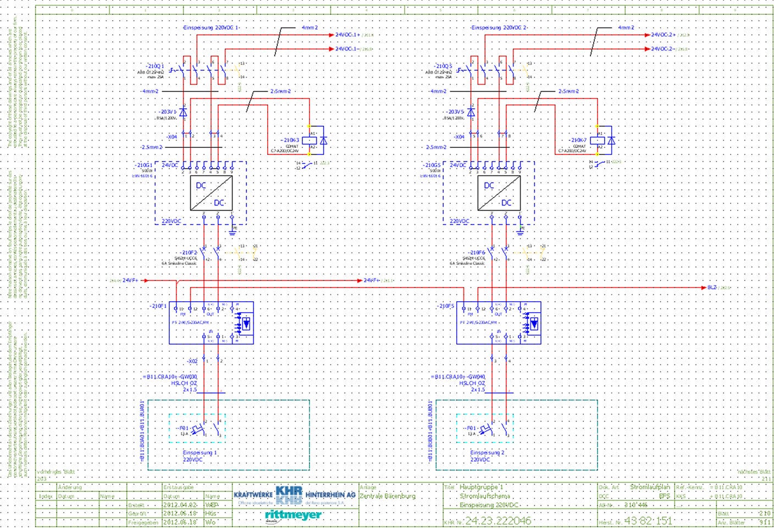Image resolution: width=779 pixels, height=532 pixels.
Task: Click the 'Zentrale Bärenburg' Anlage field
Action: pos(388,496)
